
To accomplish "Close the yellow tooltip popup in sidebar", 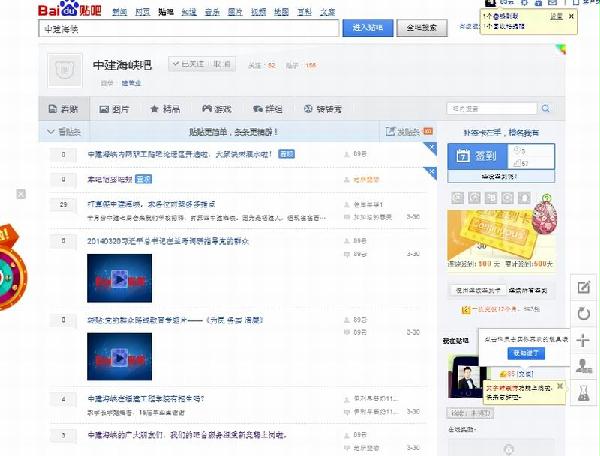I will tap(562, 385).
